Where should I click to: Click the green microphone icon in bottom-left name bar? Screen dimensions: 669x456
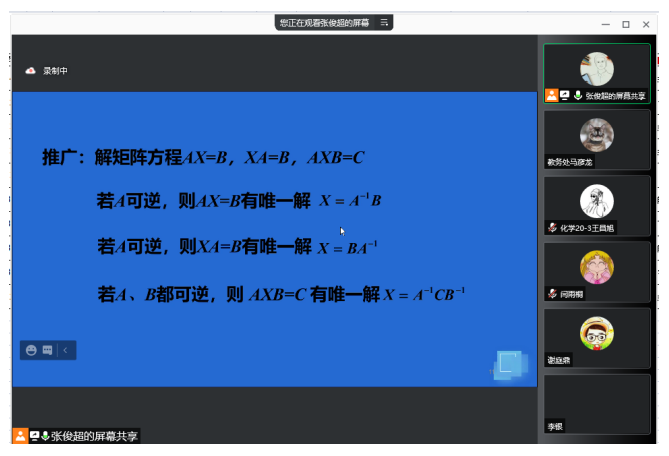(45, 436)
